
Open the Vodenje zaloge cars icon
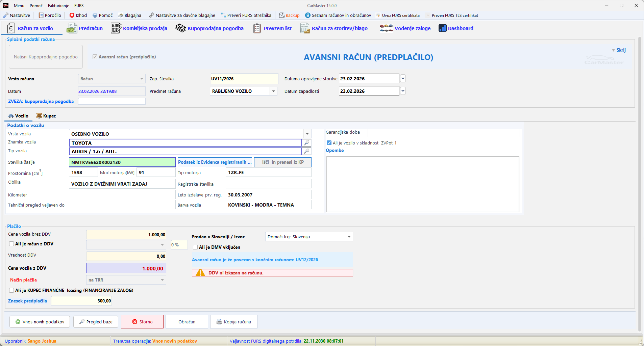pos(386,28)
